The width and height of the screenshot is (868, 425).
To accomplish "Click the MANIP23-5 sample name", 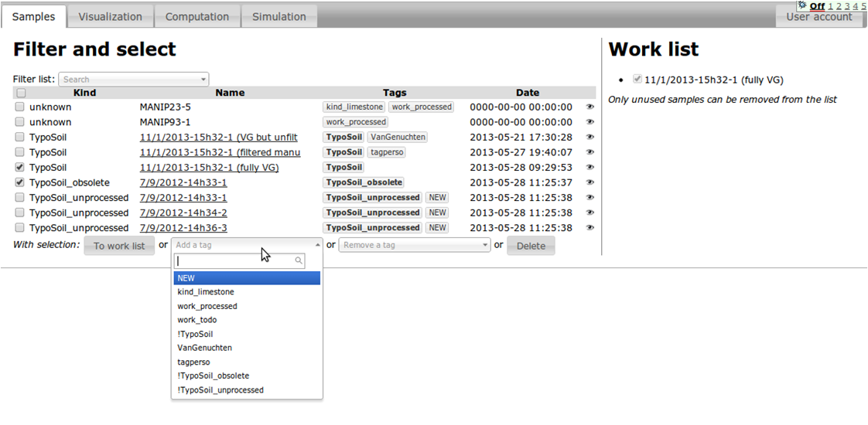I will click(x=166, y=107).
